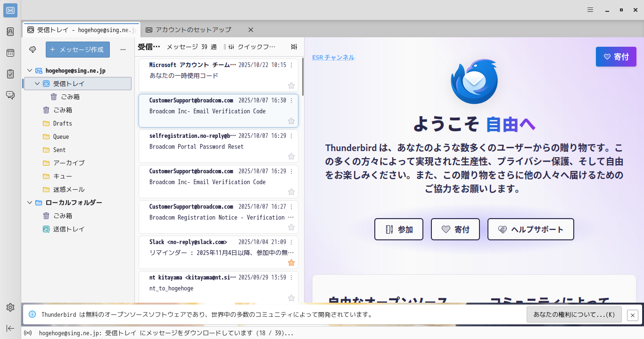Open the ESR チャンネル link

pos(333,58)
